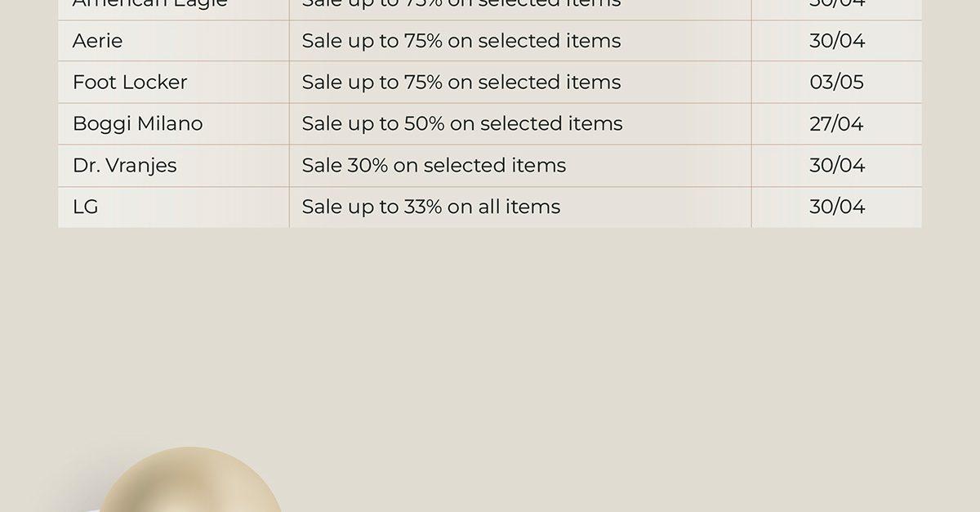Select the Dr. Vranjes brand cell
This screenshot has height=512, width=980.
tap(173, 166)
